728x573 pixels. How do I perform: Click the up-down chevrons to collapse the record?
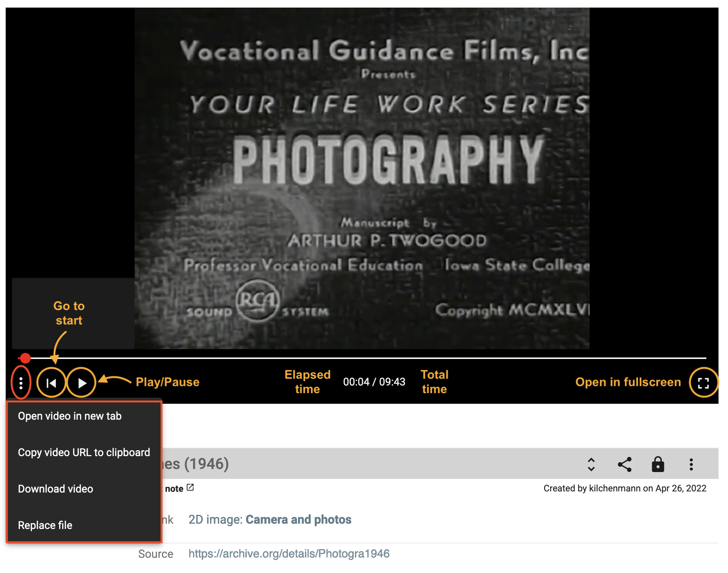point(591,464)
